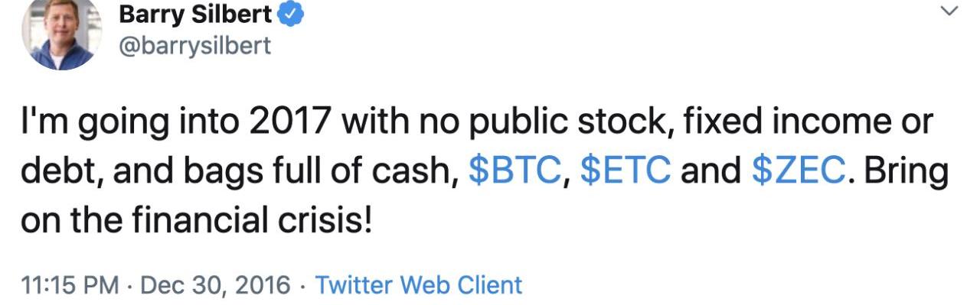The width and height of the screenshot is (980, 305).
Task: Open the $ZEC cashtag link
Action: coord(799,171)
